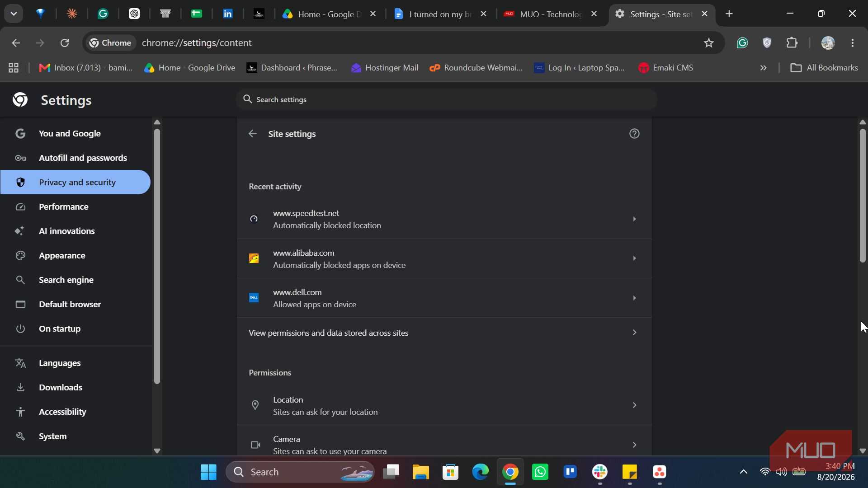Expand www.speedtest.net recent activity row
This screenshot has height=488, width=868.
coord(444,219)
